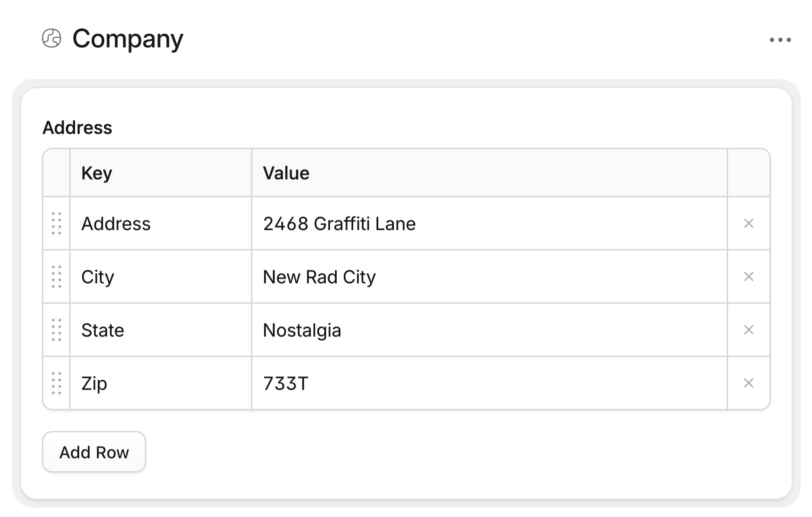Select the Value column header
This screenshot has height=517, width=812.
coord(286,172)
